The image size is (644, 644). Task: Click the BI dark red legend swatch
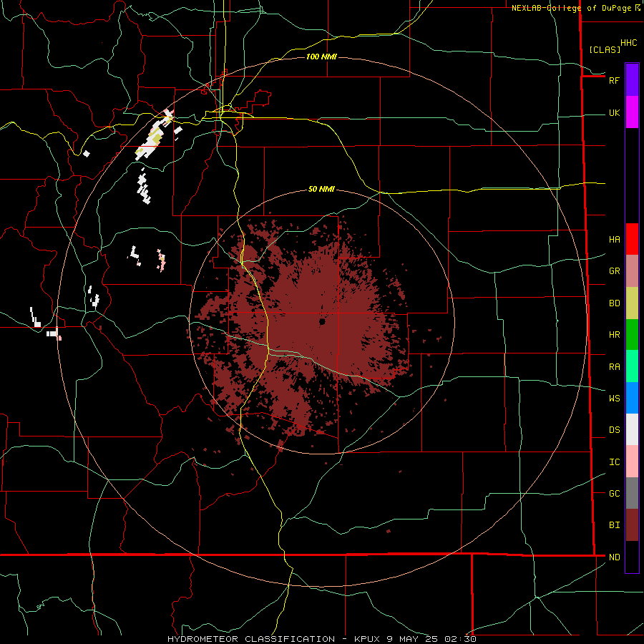[x=632, y=525]
